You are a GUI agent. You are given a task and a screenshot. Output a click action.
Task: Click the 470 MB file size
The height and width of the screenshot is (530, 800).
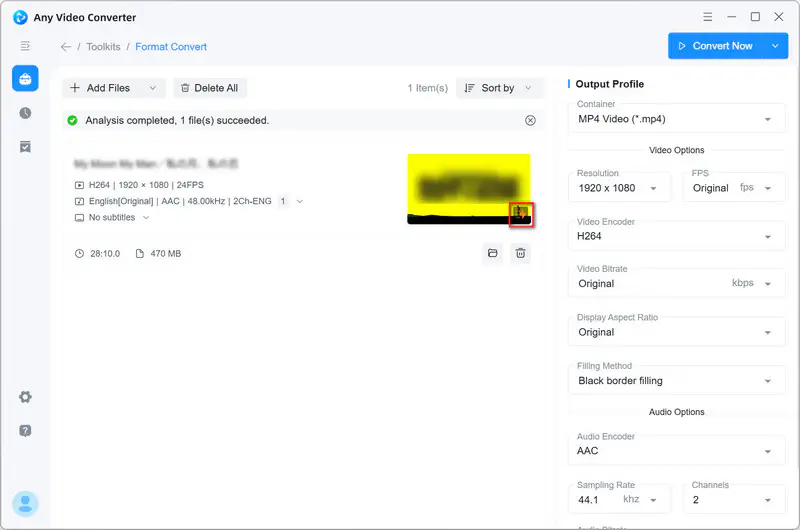click(166, 254)
